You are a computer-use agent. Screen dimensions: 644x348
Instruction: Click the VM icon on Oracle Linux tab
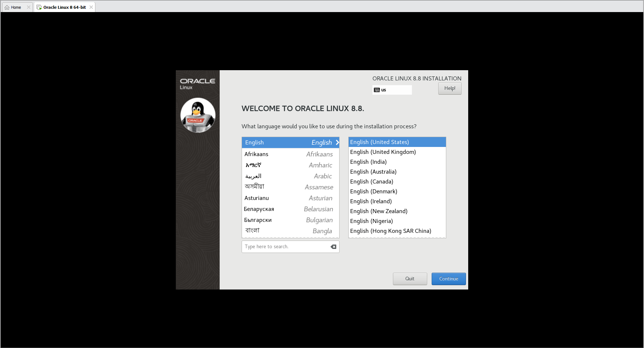pos(39,7)
